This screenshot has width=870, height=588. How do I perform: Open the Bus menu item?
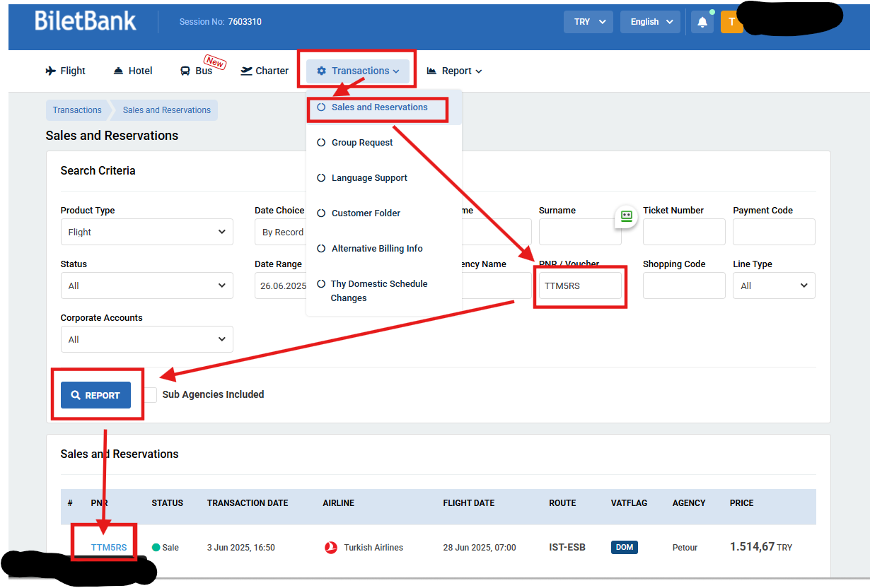tap(196, 71)
